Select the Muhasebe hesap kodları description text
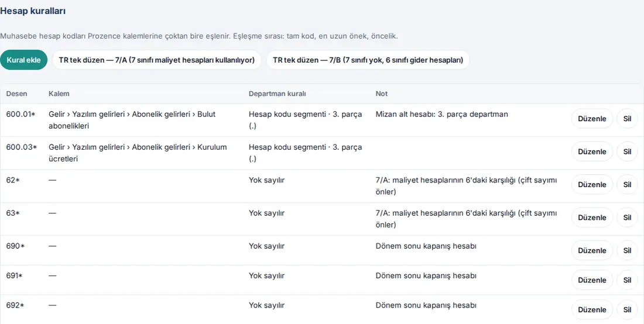The image size is (644, 324). pyautogui.click(x=199, y=36)
